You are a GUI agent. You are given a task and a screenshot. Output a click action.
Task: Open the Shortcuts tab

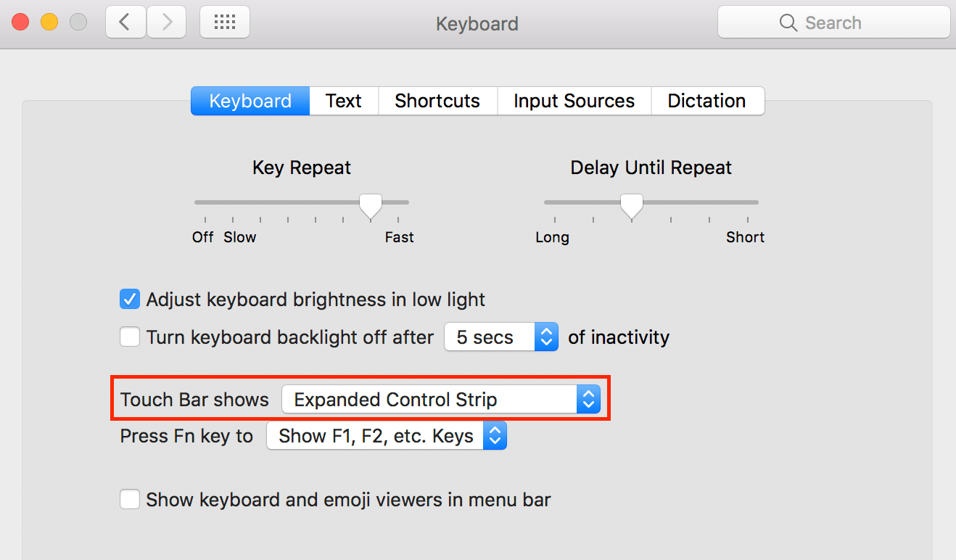[437, 101]
